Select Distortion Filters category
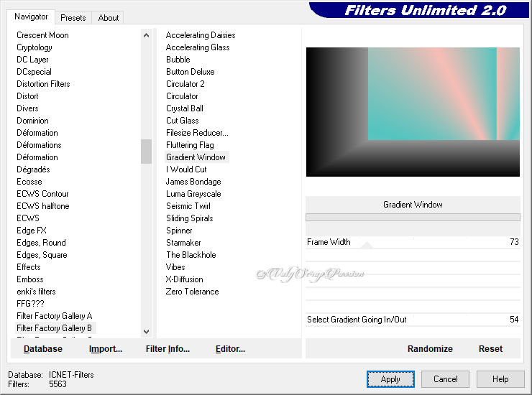The width and height of the screenshot is (532, 395). click(x=43, y=84)
